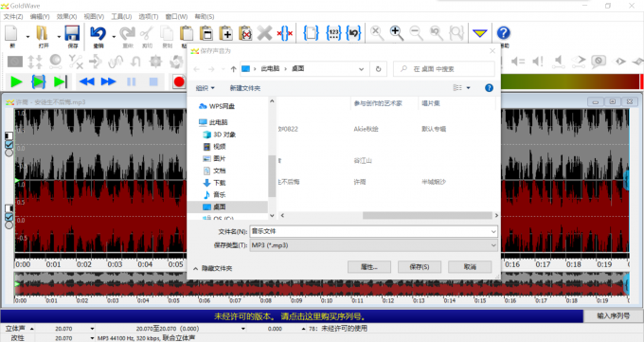Click the Play to end green button
Image resolution: width=644 pixels, height=342 pixels.
pyautogui.click(x=60, y=81)
